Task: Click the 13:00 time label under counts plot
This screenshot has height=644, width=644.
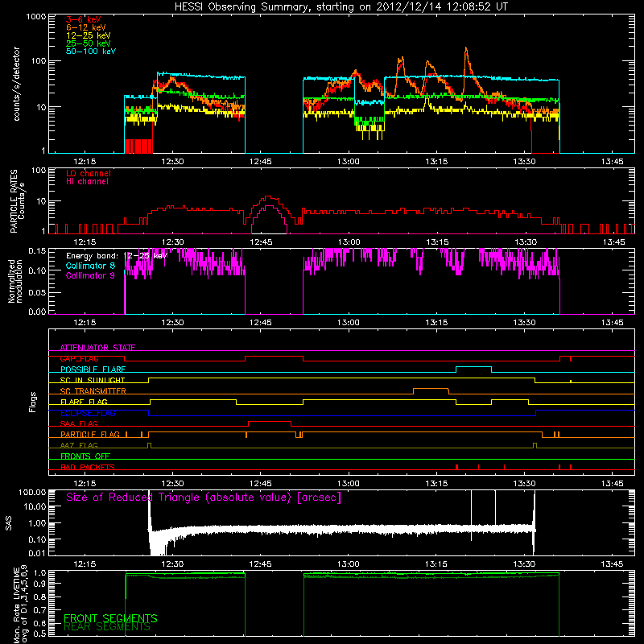Action: [349, 162]
